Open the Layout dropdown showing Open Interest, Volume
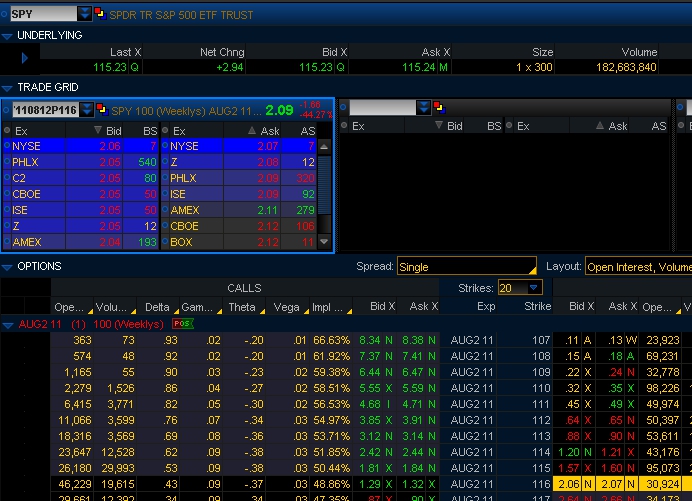This screenshot has height=501, width=692. point(638,266)
